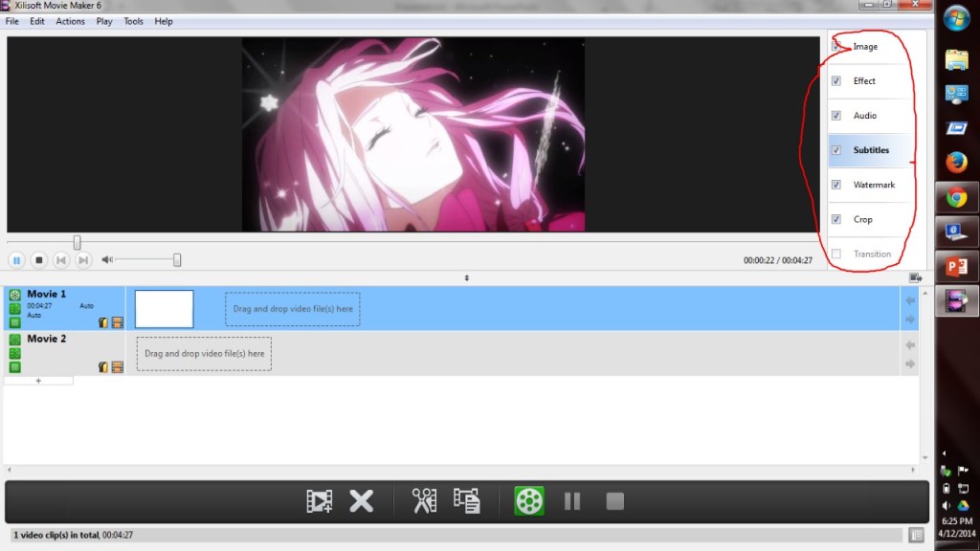Click the plus button to add movie
The height and width of the screenshot is (551, 980).
click(38, 381)
